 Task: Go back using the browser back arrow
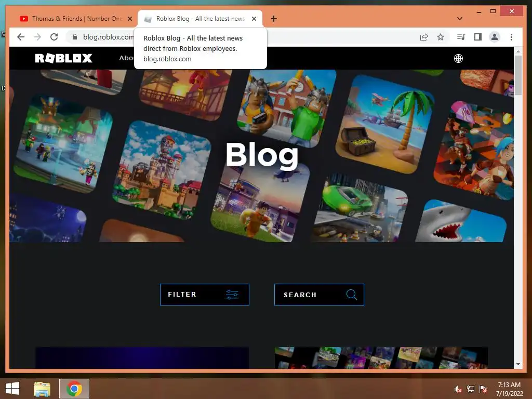tap(21, 37)
